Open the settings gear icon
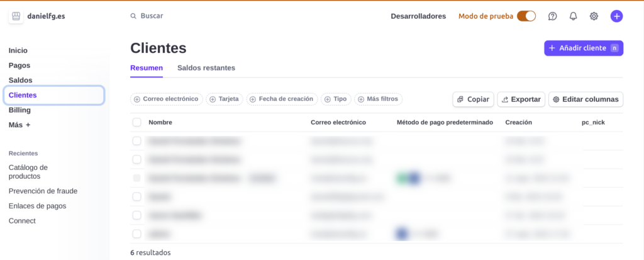 pyautogui.click(x=594, y=16)
